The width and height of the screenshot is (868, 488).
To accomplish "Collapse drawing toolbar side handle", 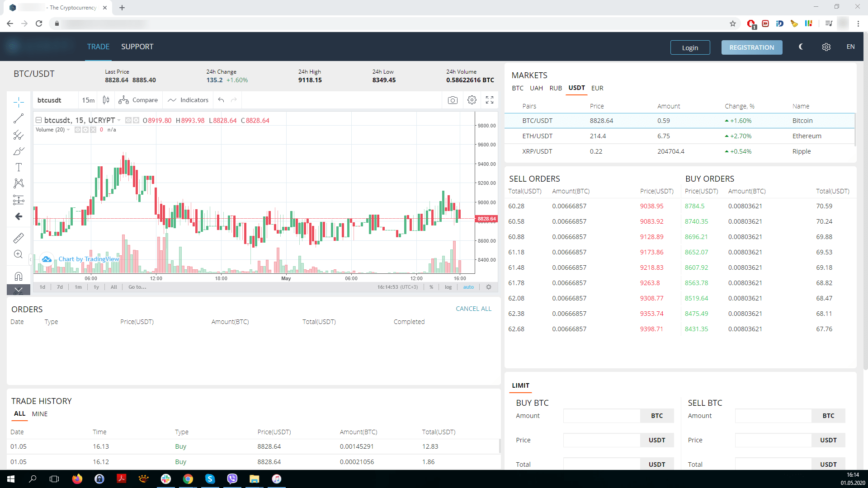I will pos(30,259).
